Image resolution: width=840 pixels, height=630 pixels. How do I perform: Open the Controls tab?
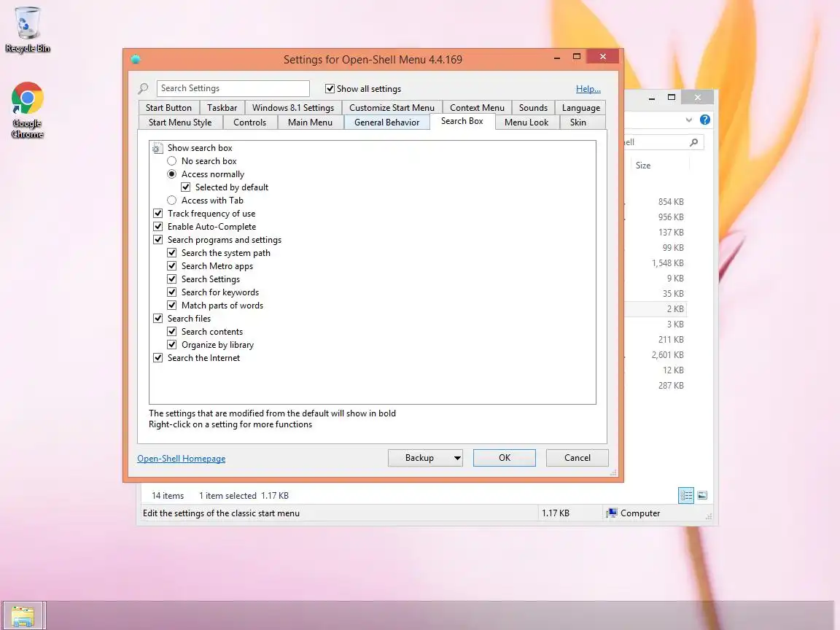249,122
